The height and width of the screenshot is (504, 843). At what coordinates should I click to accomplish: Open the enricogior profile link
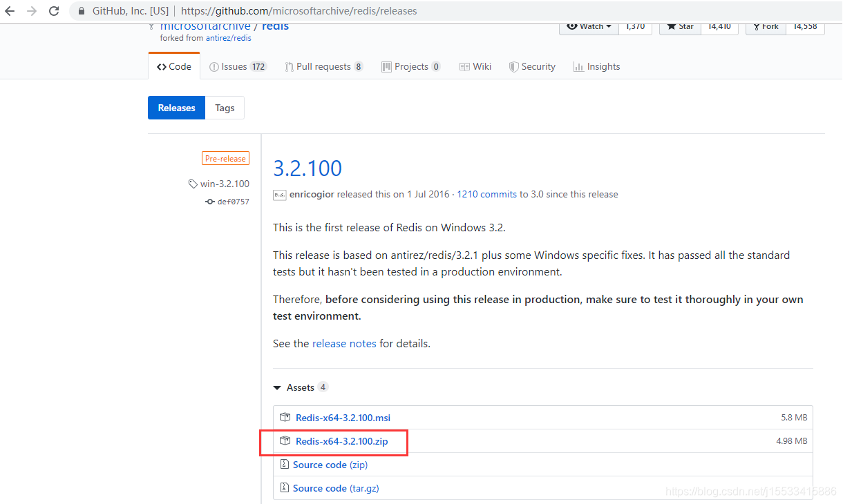click(312, 195)
